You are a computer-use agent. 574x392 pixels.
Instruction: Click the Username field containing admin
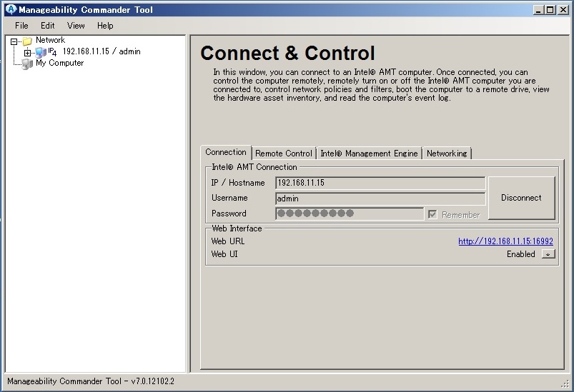point(380,198)
